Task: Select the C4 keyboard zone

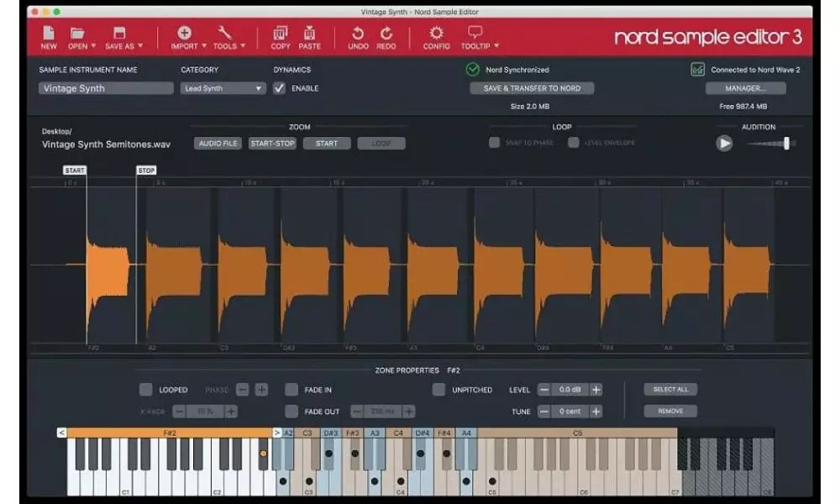Action: click(398, 433)
